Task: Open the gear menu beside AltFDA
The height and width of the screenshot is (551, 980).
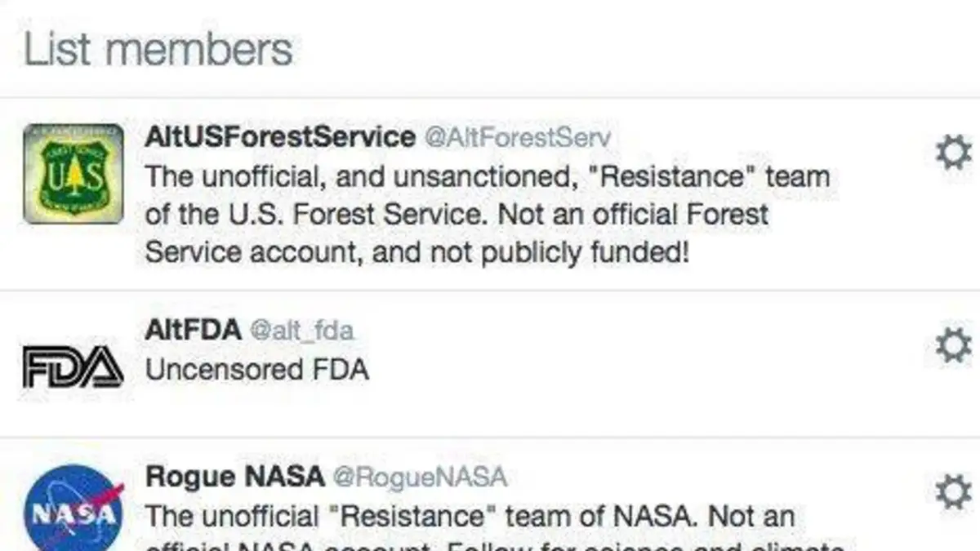Action: pos(953,345)
